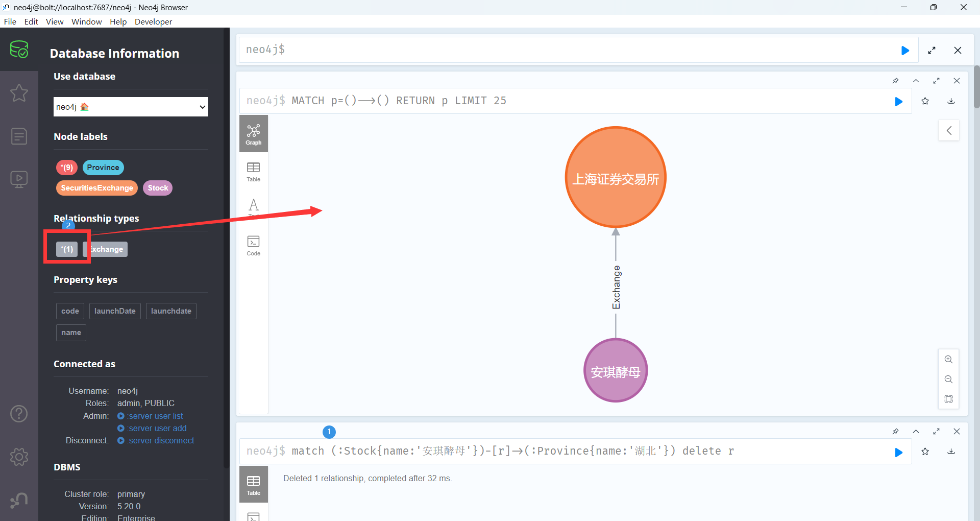
Task: Download MATCH query results
Action: pos(951,101)
